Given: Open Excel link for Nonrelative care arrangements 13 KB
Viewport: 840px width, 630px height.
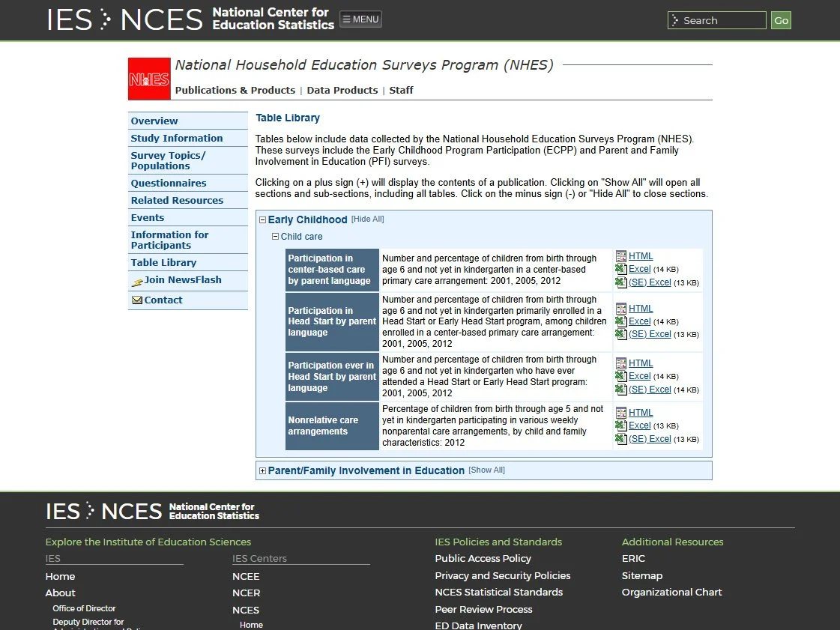Looking at the screenshot, I should (x=640, y=425).
